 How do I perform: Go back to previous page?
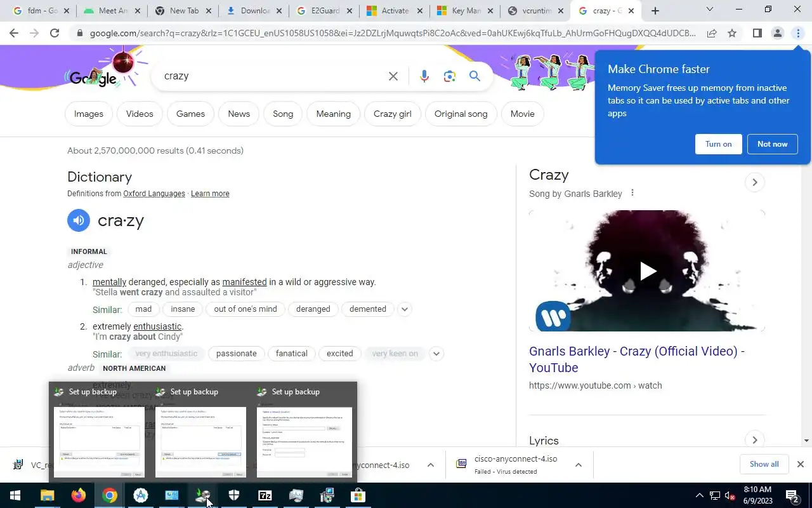pos(14,33)
